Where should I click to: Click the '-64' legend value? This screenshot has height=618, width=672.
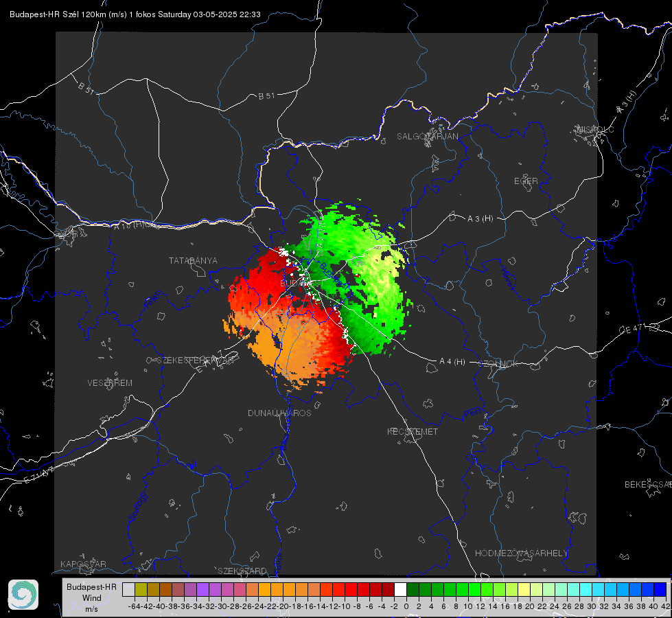[134, 606]
